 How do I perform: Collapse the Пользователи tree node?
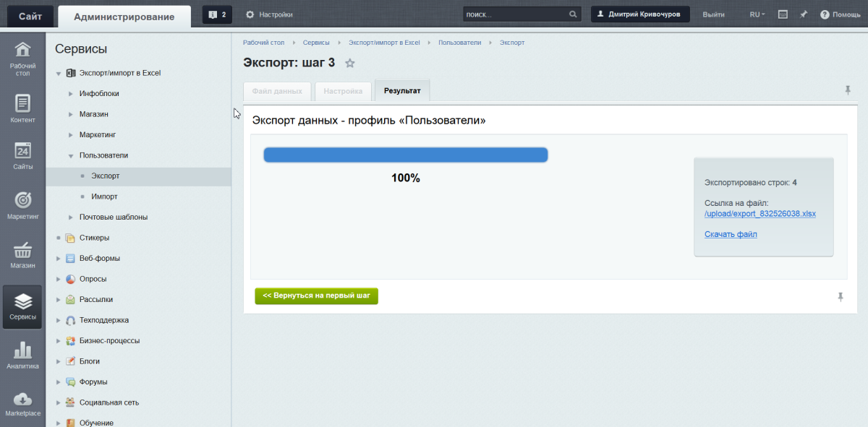[70, 155]
